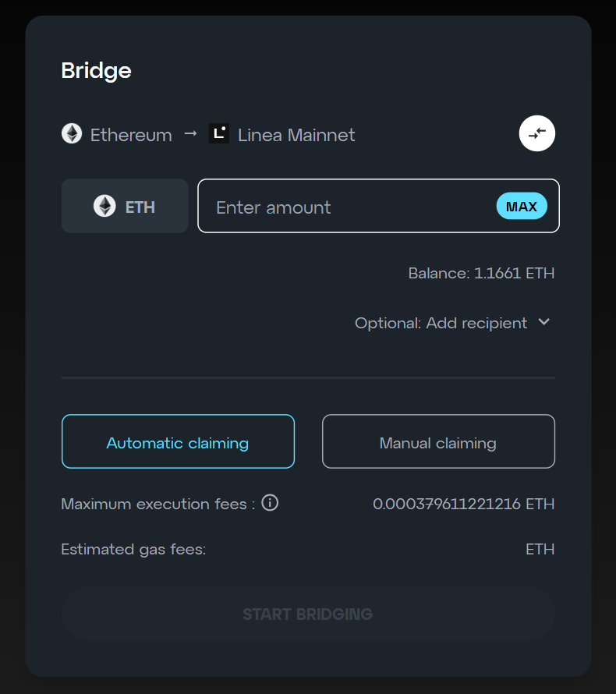Click the swap networks direction icon
This screenshot has width=616, height=694.
(537, 133)
